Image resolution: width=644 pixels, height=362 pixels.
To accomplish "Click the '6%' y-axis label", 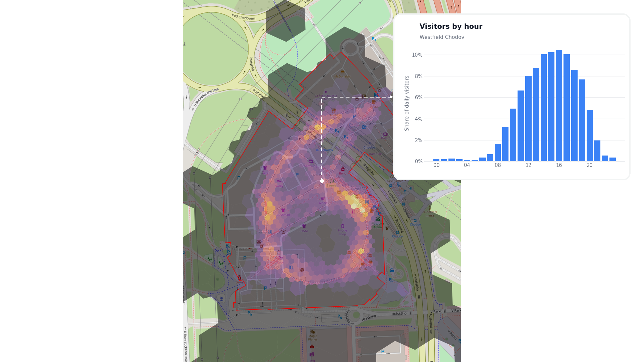I will (419, 98).
